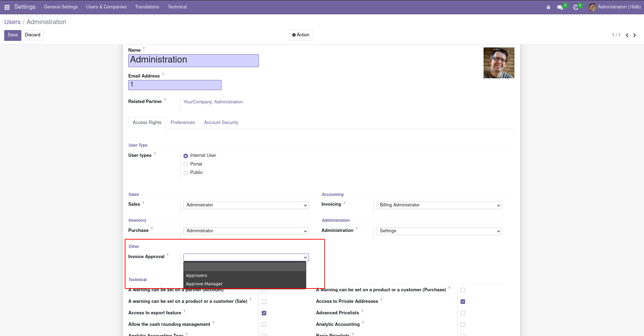The image size is (644, 336).
Task: Open the YourCompany, Administration partner link
Action: point(213,102)
